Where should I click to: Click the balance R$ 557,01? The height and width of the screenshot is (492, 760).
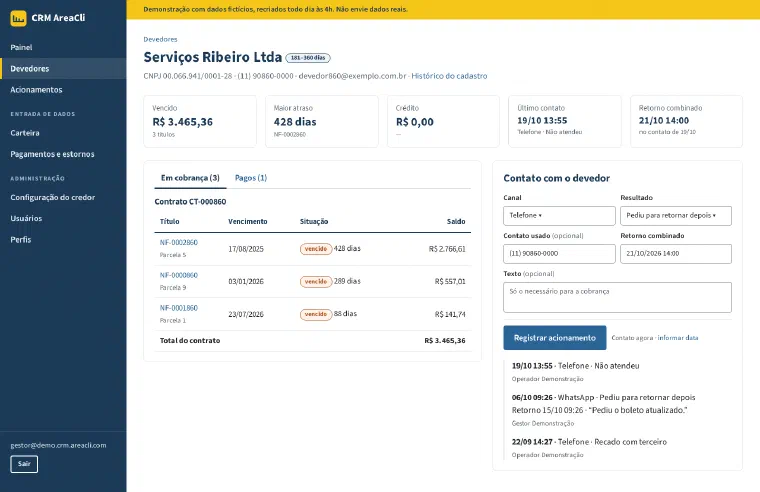tap(450, 282)
